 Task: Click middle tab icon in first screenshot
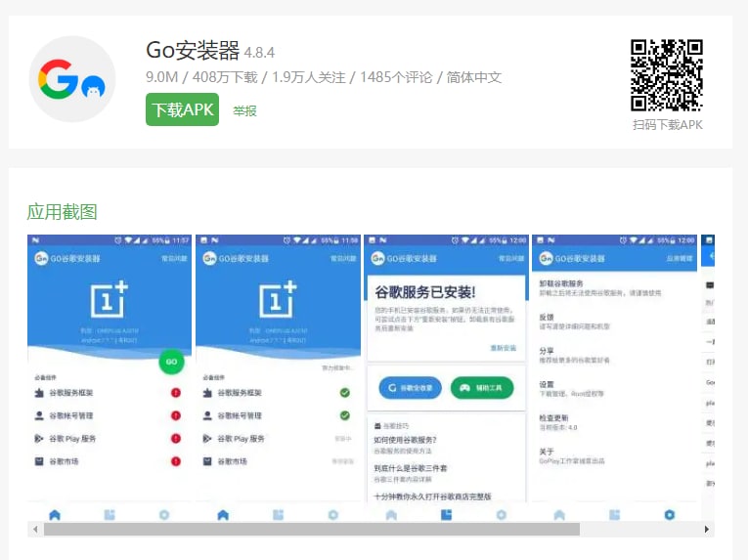(x=110, y=515)
